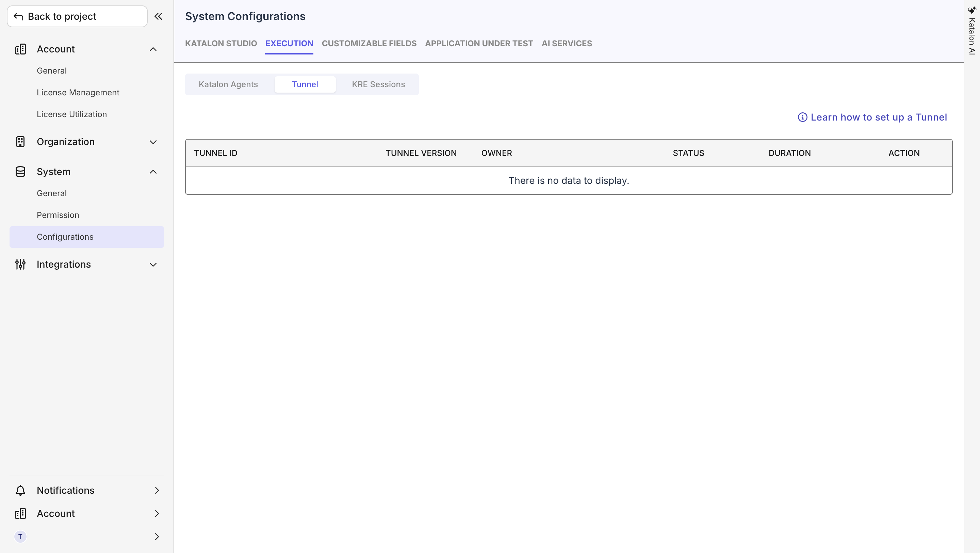
Task: Open General under Account
Action: coord(52,71)
